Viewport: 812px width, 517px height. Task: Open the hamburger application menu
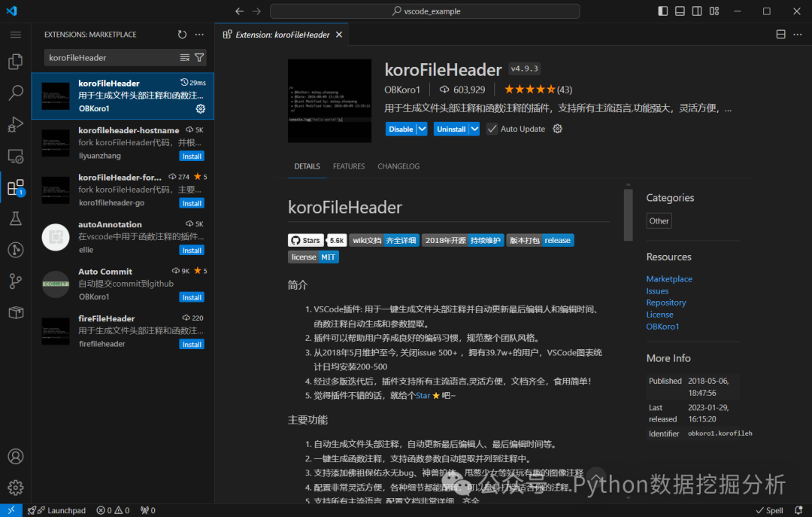point(16,35)
